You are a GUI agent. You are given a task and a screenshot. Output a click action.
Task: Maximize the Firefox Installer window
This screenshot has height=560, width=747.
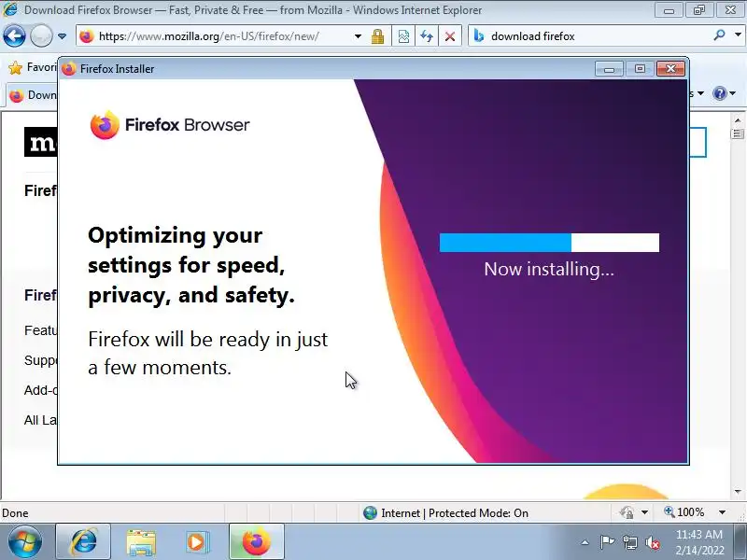point(640,68)
